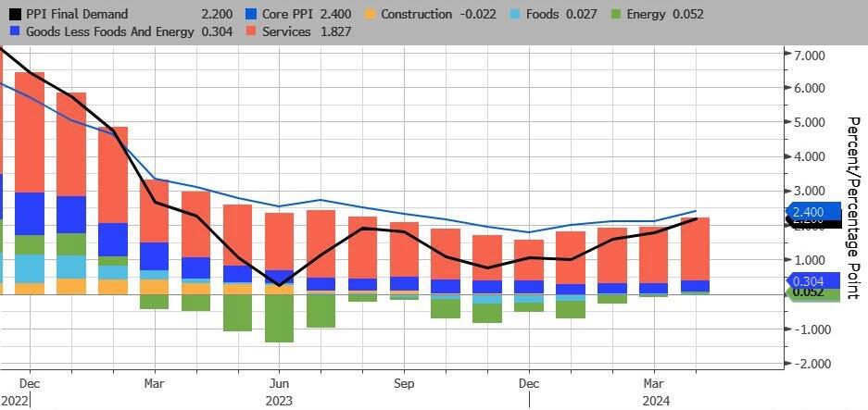Click the orange Construction legend swatch

coord(371,14)
